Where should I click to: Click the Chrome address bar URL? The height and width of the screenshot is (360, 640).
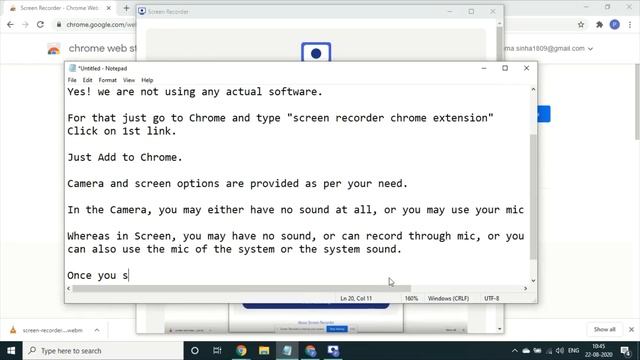click(100, 24)
